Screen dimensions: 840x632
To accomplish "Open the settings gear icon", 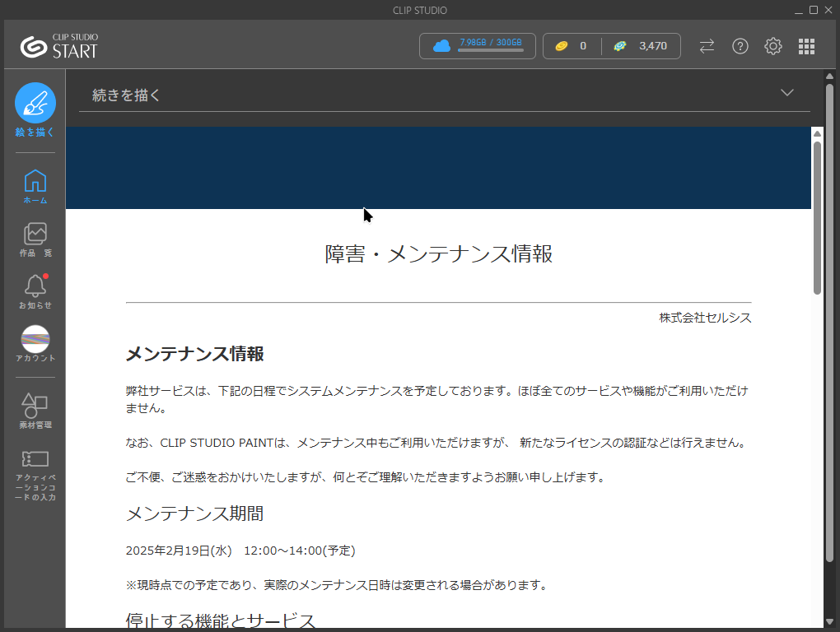I will coord(773,46).
